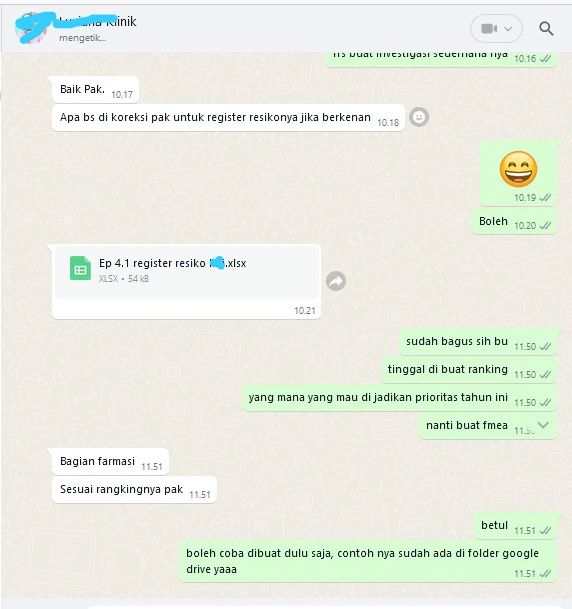Click double check ticks on "tinggal di buat ranking"
The image size is (572, 609).
[x=545, y=374]
